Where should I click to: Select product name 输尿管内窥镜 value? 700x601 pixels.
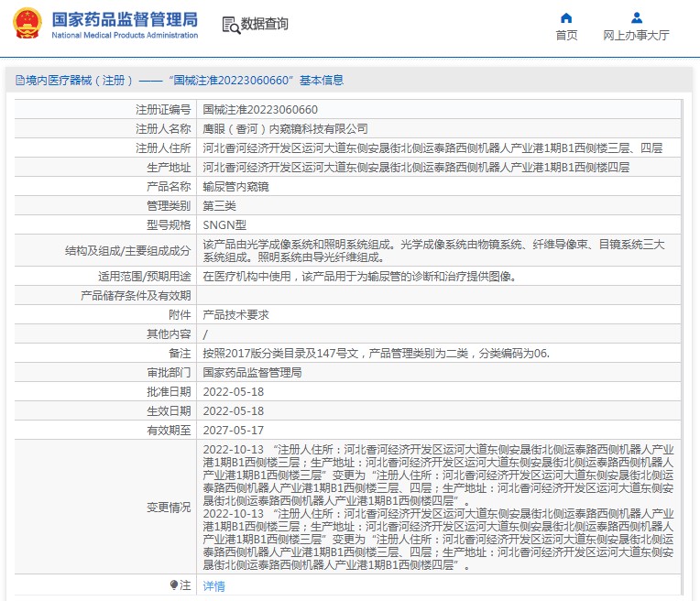235,186
